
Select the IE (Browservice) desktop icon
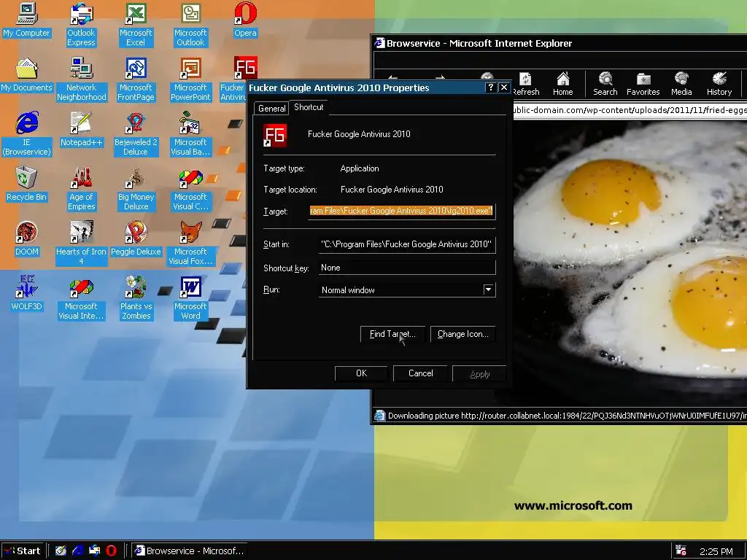point(26,134)
